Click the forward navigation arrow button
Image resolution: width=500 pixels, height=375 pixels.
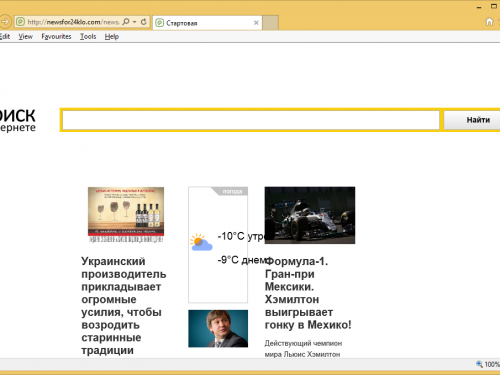pyautogui.click(x=5, y=22)
